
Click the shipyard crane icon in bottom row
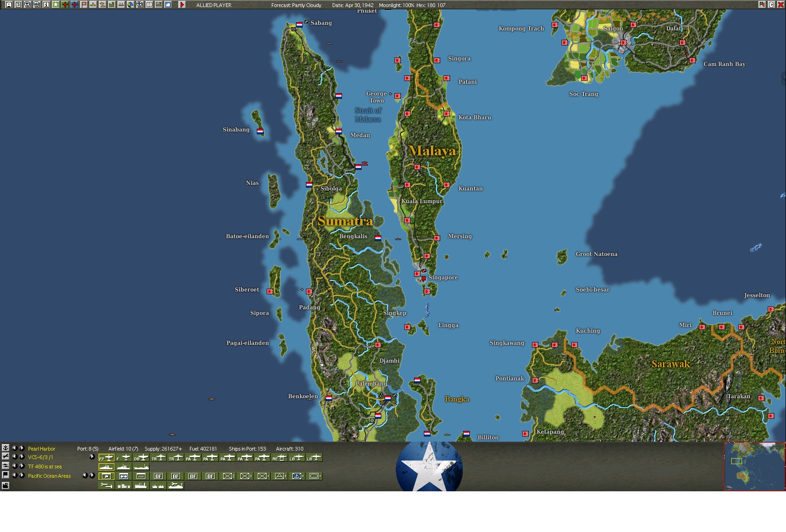[x=175, y=486]
